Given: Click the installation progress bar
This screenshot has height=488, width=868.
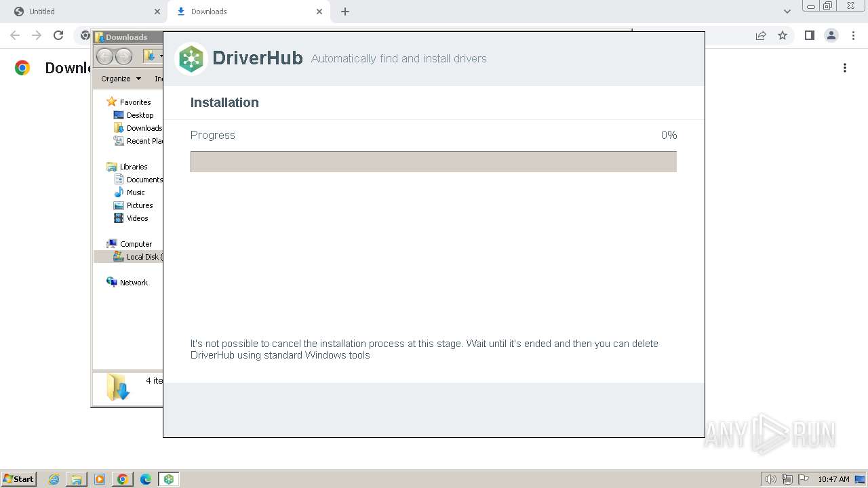Looking at the screenshot, I should click(433, 161).
